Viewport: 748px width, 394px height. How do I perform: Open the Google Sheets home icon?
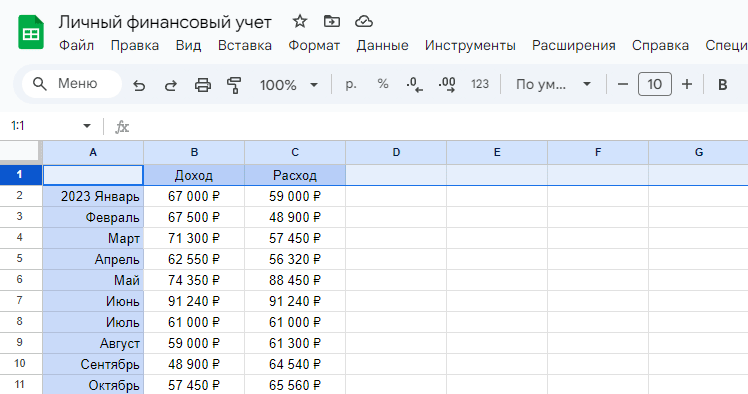pyautogui.click(x=31, y=32)
